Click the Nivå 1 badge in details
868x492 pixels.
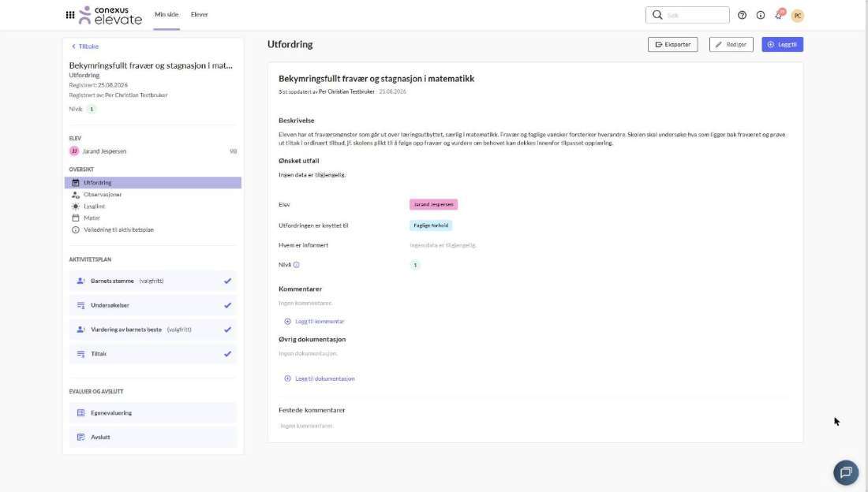click(415, 265)
